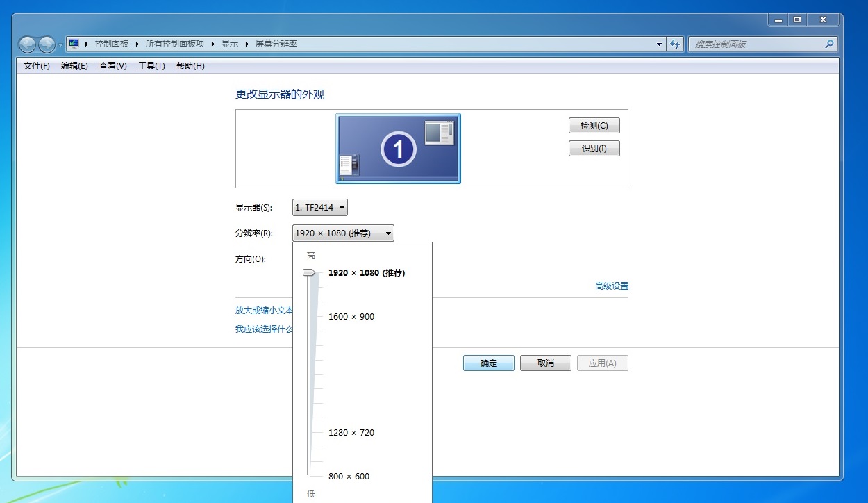Screen dimensions: 868x503
Task: Open recent pages arrow beside Forward button
Action: pos(60,44)
